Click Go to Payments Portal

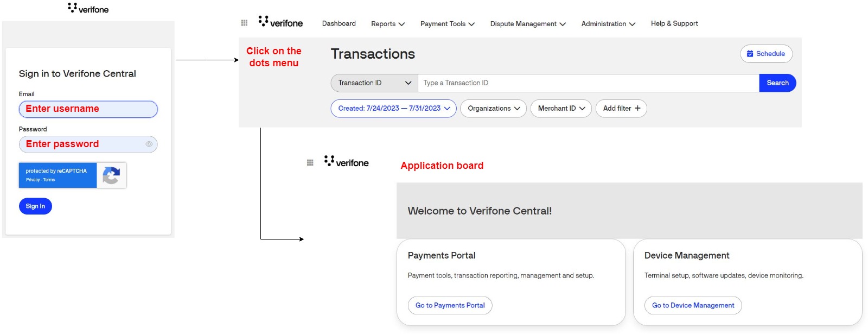click(450, 305)
